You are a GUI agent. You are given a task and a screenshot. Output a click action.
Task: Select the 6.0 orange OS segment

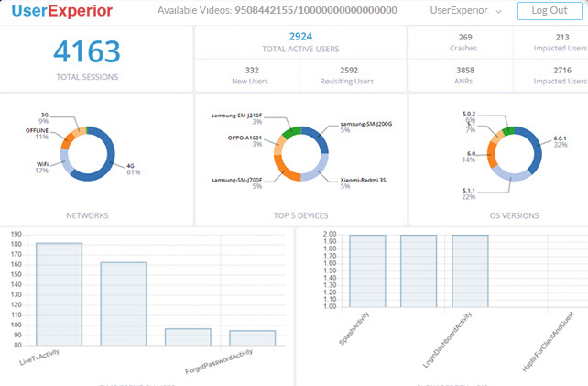[492, 154]
